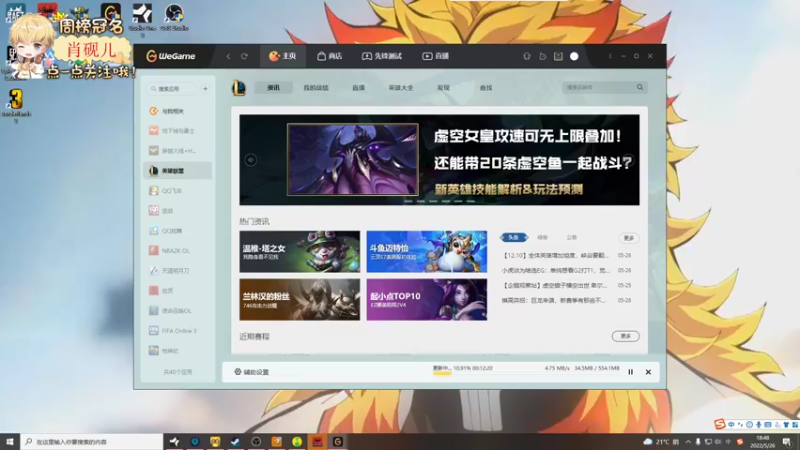This screenshot has width=800, height=450.
Task: Open the 主页 home tab
Action: [283, 56]
